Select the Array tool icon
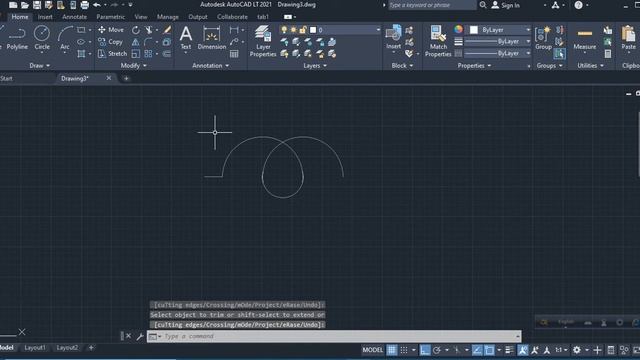Image resolution: width=640 pixels, height=360 pixels. click(x=148, y=53)
